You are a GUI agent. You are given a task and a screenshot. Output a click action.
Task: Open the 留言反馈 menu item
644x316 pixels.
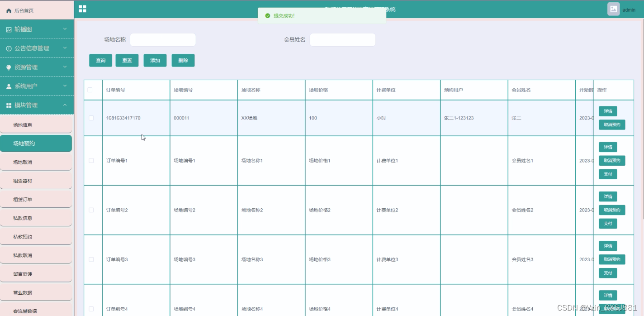point(36,274)
